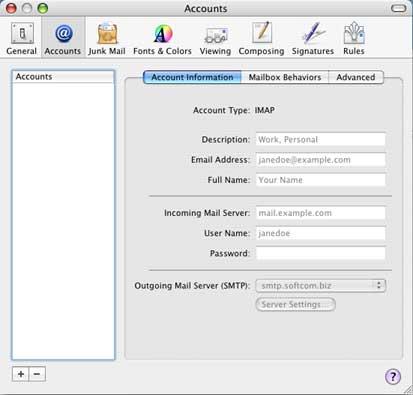Image resolution: width=413 pixels, height=395 pixels.
Task: Focus the Description text field
Action: [321, 139]
